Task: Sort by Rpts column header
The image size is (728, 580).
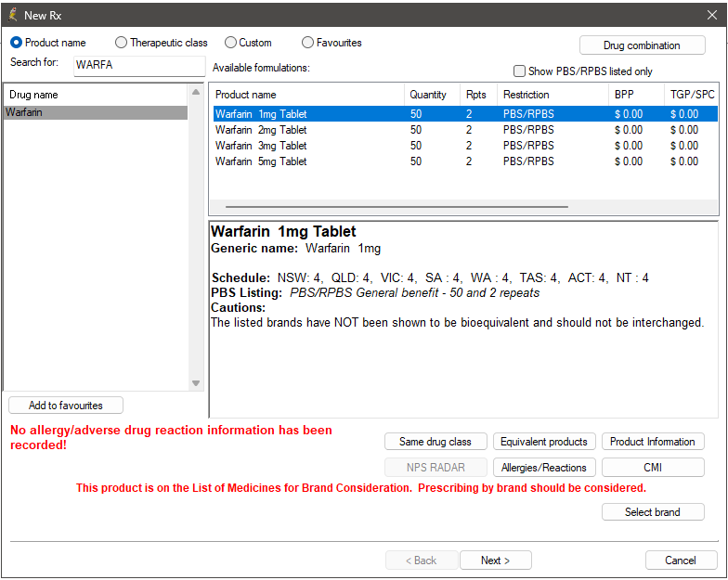Action: [479, 95]
